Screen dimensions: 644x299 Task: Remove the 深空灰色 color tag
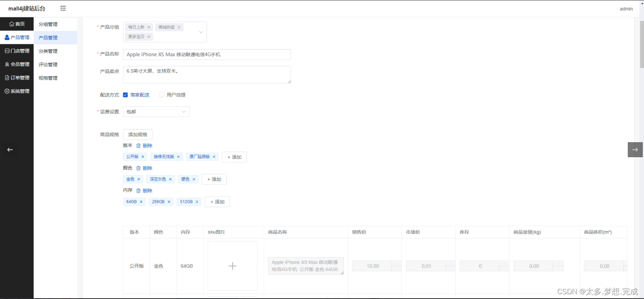point(171,179)
